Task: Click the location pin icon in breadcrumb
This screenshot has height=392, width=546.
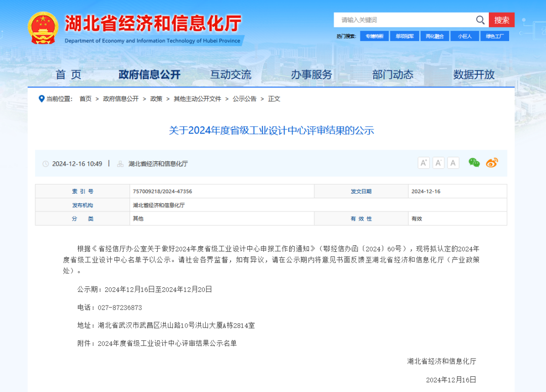Action: click(x=41, y=99)
